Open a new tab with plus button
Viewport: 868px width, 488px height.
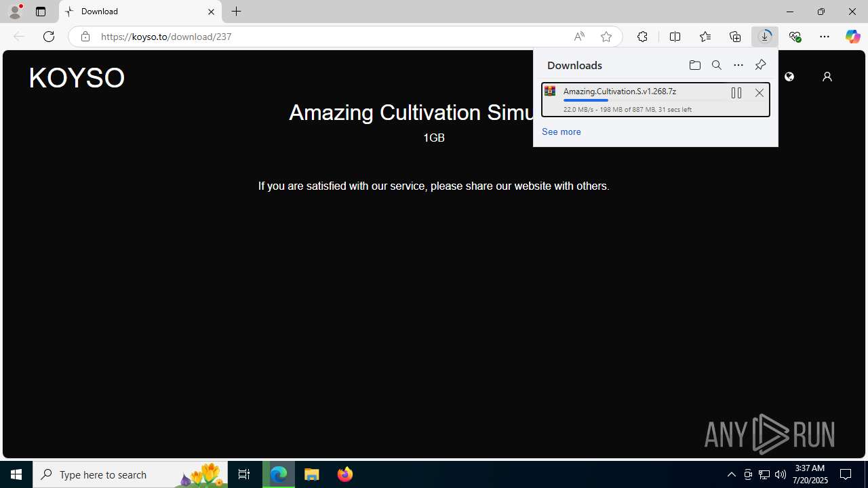(x=237, y=12)
